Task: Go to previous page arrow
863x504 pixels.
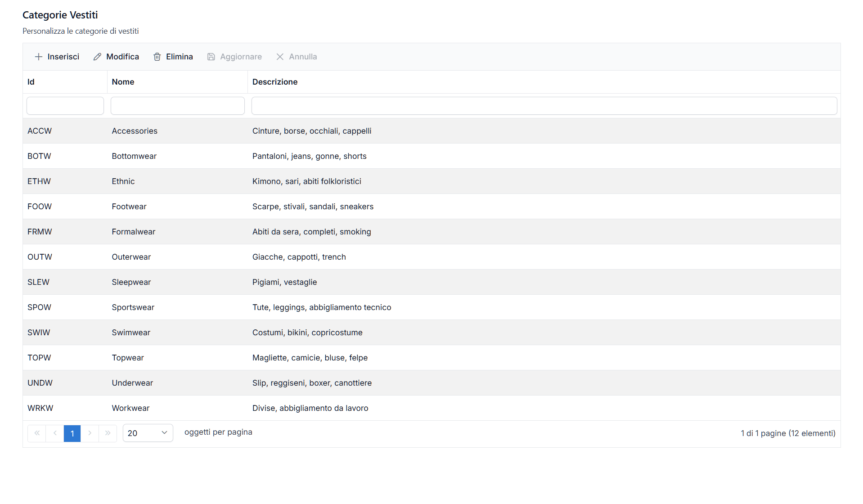Action: pos(55,433)
